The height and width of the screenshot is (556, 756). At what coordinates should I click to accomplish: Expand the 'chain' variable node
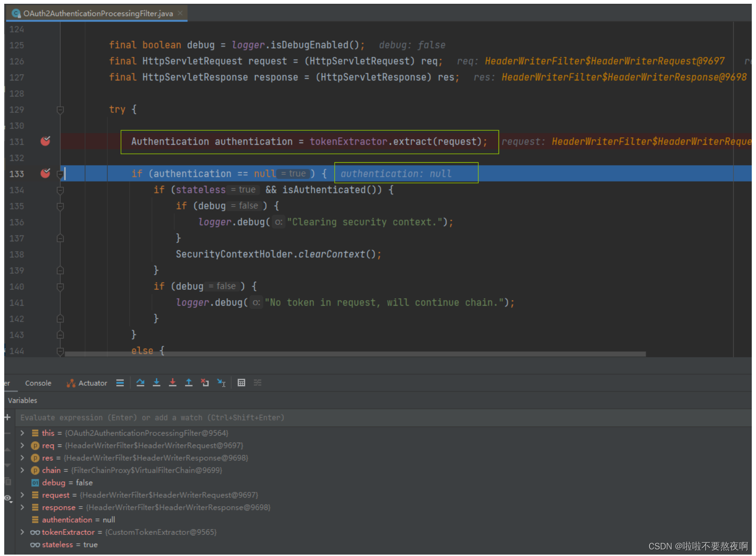click(22, 470)
